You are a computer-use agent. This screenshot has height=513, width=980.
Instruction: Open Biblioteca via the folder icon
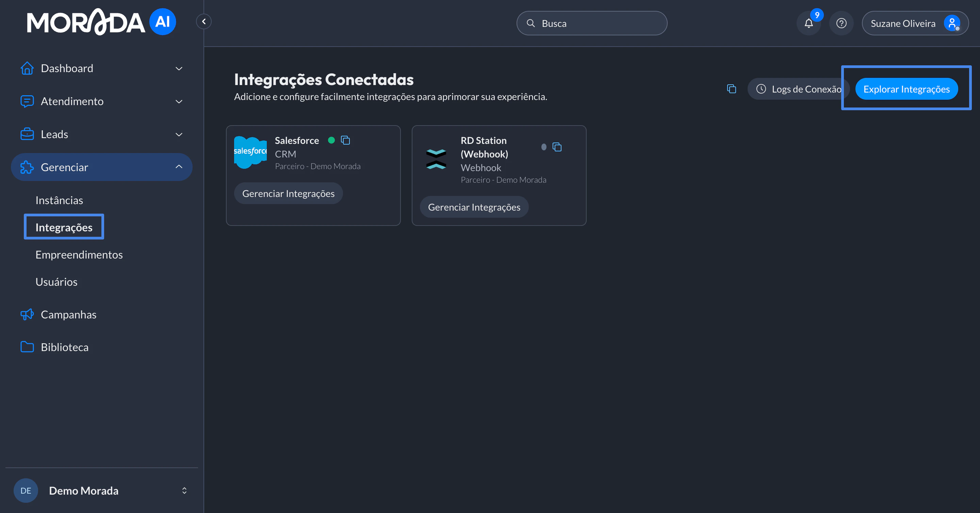tap(27, 347)
